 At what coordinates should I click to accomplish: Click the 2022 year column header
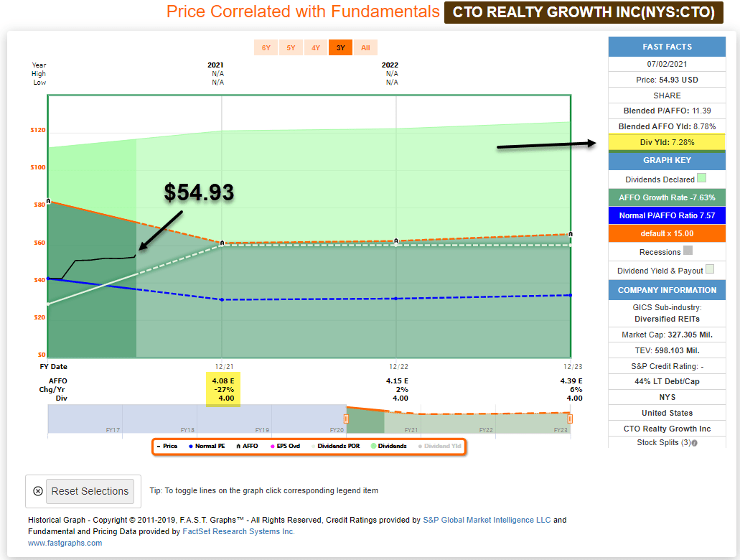click(390, 65)
